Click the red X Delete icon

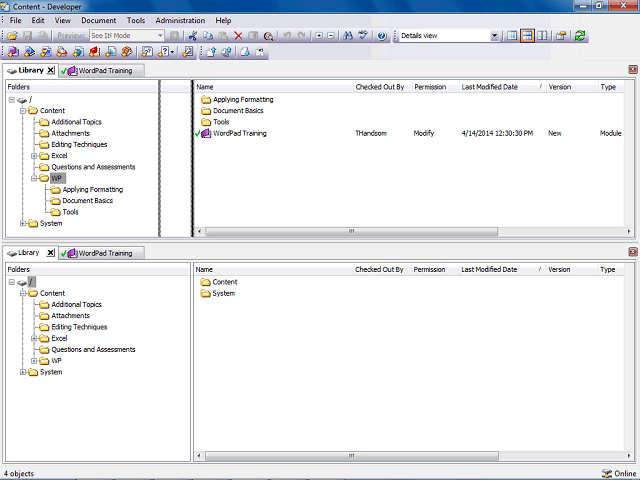click(x=238, y=36)
